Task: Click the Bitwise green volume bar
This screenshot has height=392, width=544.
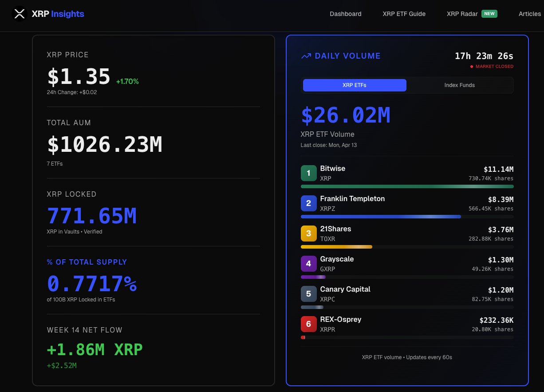Action: point(407,186)
